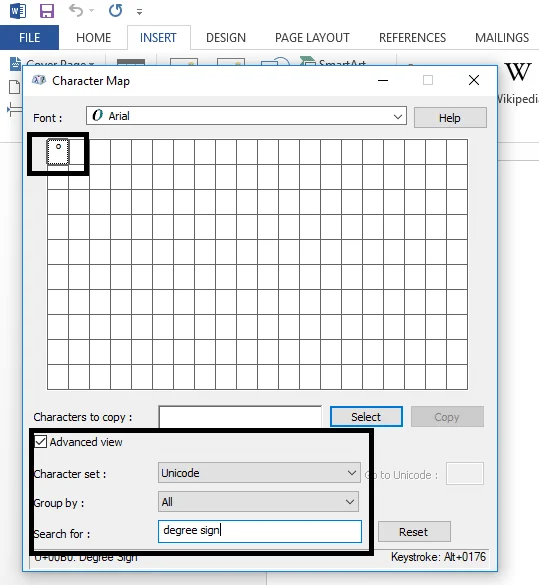Viewport: 539px width, 585px height.
Task: Click the Blank Page icon in Word ribbon
Action: [14, 87]
